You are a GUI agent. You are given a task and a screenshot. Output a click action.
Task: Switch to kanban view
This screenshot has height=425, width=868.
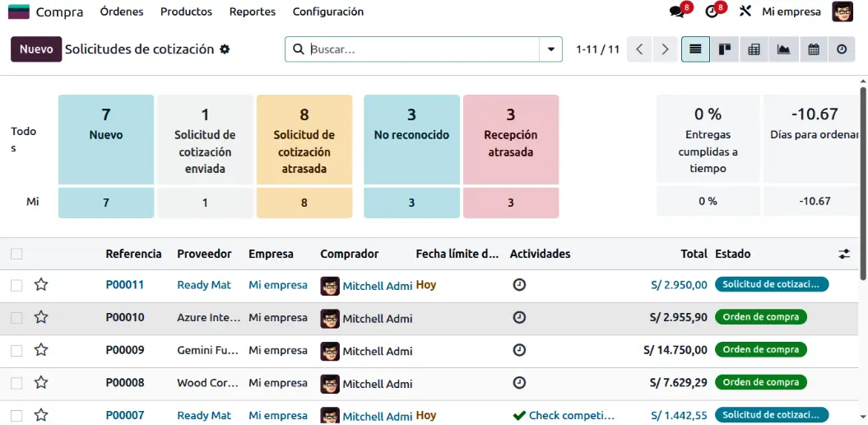(725, 49)
